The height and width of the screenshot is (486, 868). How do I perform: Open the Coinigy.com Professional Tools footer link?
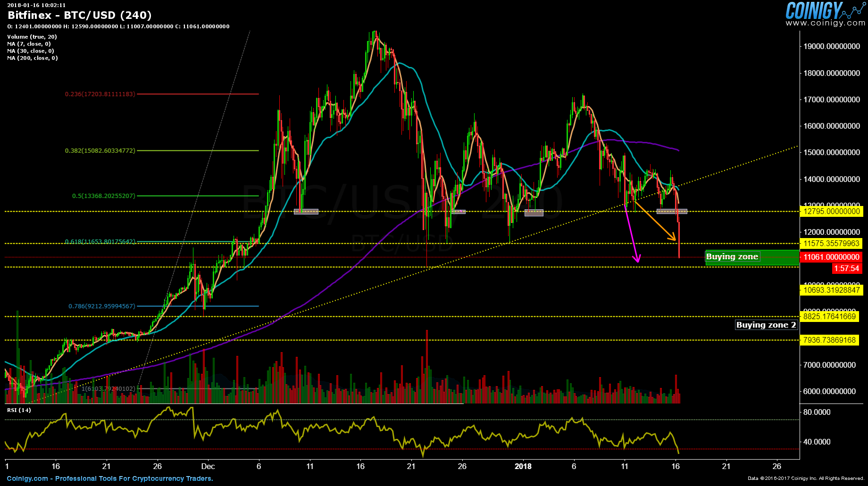pyautogui.click(x=110, y=478)
